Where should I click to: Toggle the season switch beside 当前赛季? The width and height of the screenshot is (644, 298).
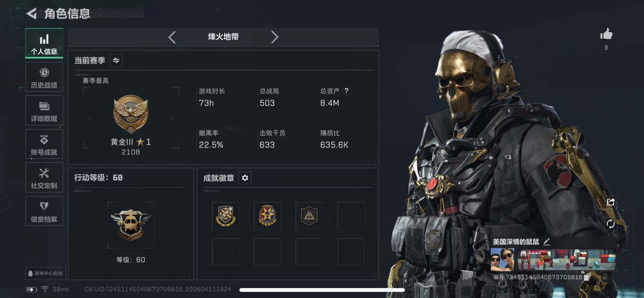(116, 60)
